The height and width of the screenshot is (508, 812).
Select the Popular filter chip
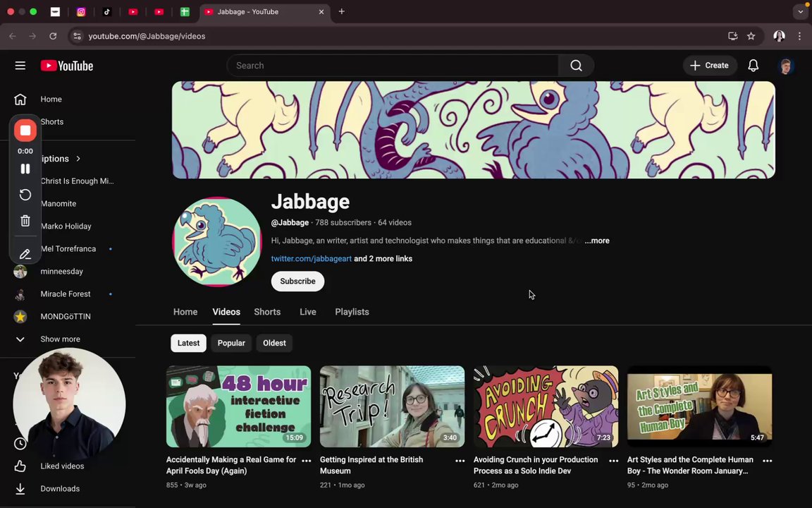(x=231, y=343)
